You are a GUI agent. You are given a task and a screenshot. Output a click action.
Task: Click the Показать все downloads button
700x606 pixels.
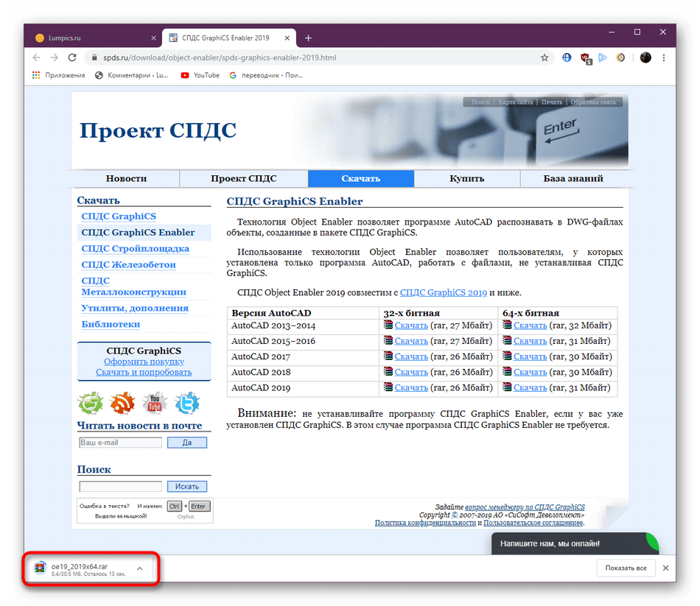(626, 568)
